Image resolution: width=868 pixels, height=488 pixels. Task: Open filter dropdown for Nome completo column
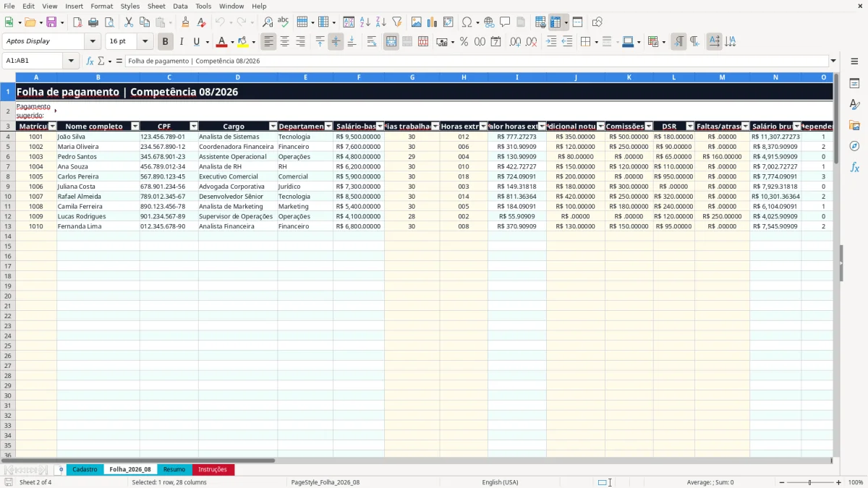135,127
